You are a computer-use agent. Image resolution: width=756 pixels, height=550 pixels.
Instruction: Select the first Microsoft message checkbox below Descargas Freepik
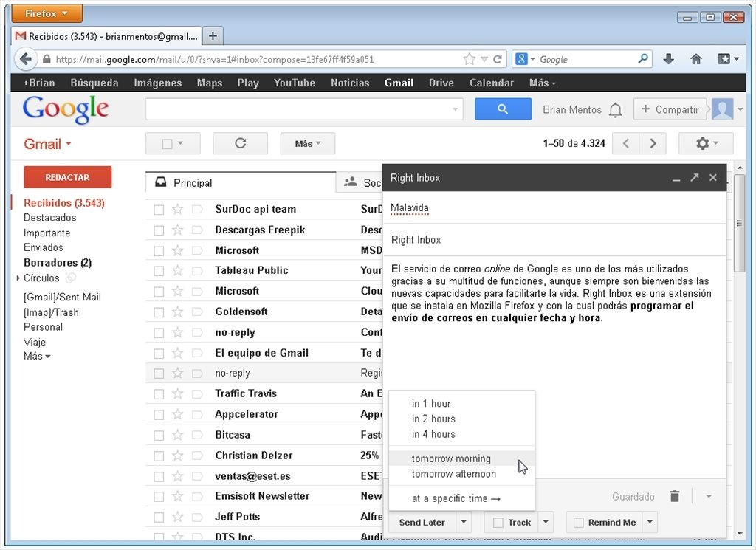tap(159, 251)
